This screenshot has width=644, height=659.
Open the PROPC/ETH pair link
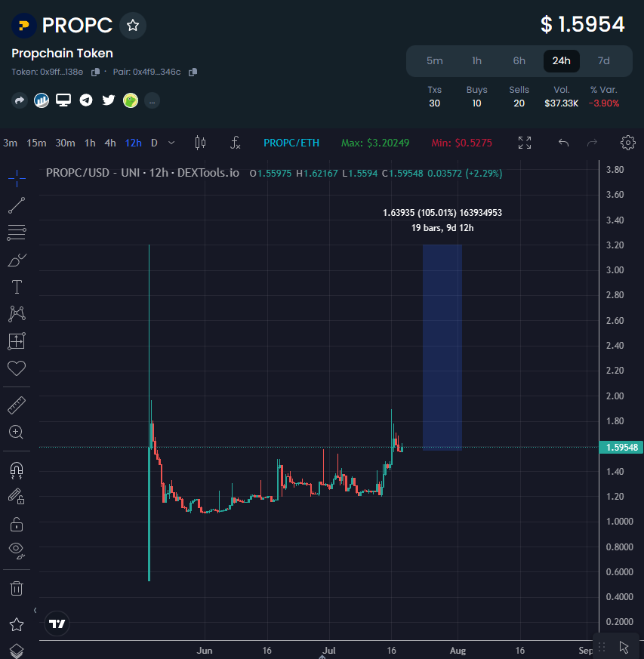[x=290, y=143]
